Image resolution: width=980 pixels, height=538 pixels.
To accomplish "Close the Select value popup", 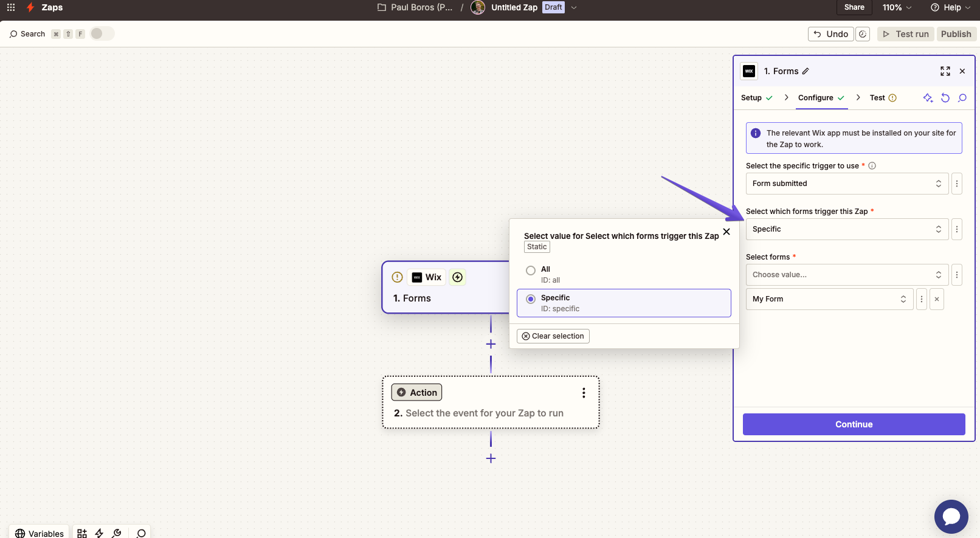I will click(726, 232).
